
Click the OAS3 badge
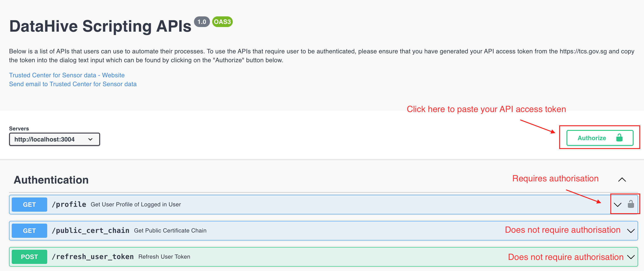pyautogui.click(x=222, y=22)
